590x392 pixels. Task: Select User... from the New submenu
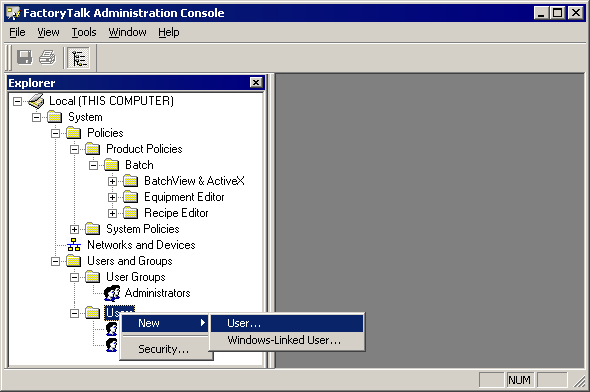[x=287, y=324]
